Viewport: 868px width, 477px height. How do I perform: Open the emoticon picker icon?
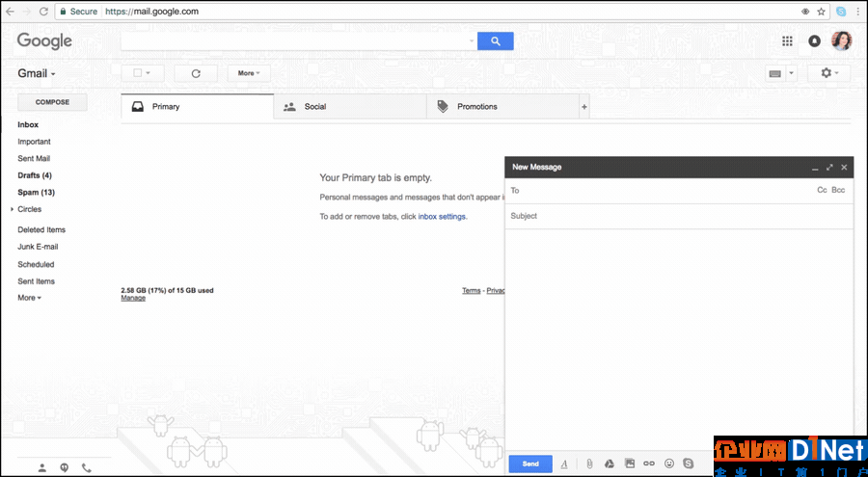coord(669,464)
